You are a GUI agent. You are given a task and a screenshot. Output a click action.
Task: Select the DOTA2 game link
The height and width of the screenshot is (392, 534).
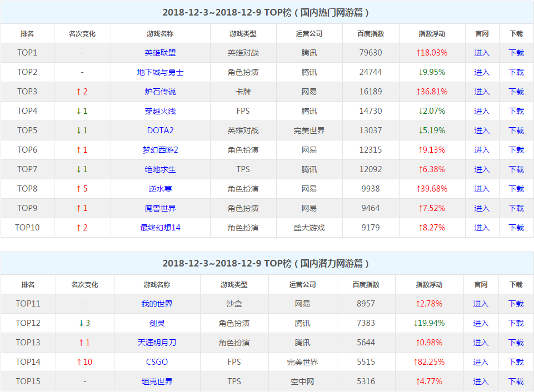[160, 130]
